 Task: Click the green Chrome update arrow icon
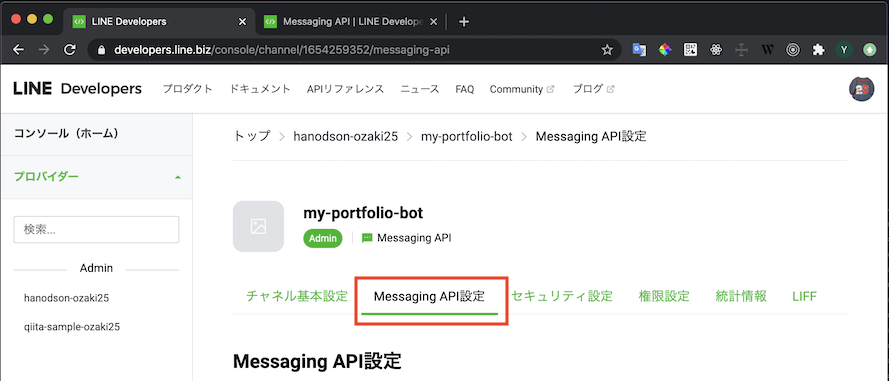click(x=869, y=50)
